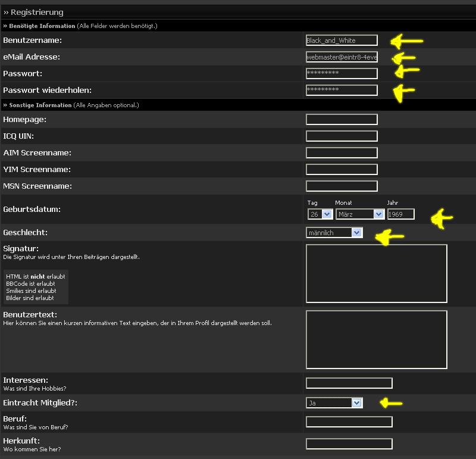
Task: Focus the Passwort field
Action: (x=342, y=74)
